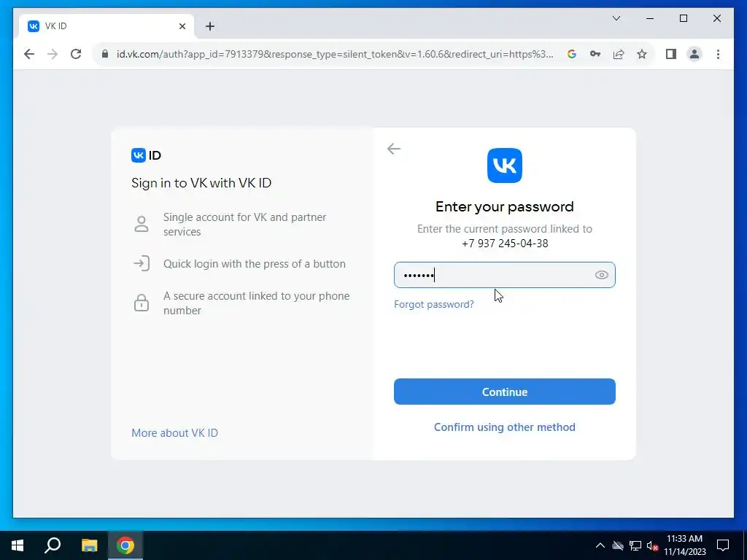The height and width of the screenshot is (560, 747).
Task: Click the Enter your password heading
Action: tap(505, 206)
